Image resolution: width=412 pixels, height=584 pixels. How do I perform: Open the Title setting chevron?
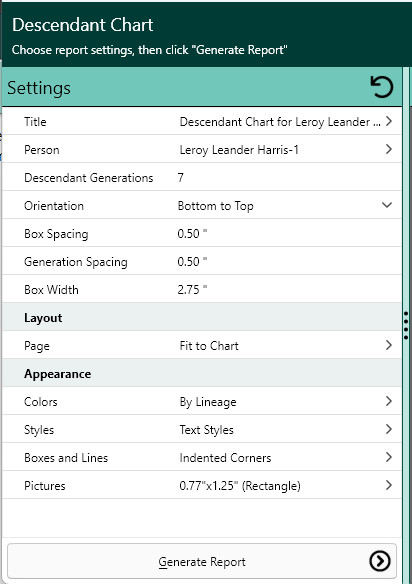(x=389, y=121)
